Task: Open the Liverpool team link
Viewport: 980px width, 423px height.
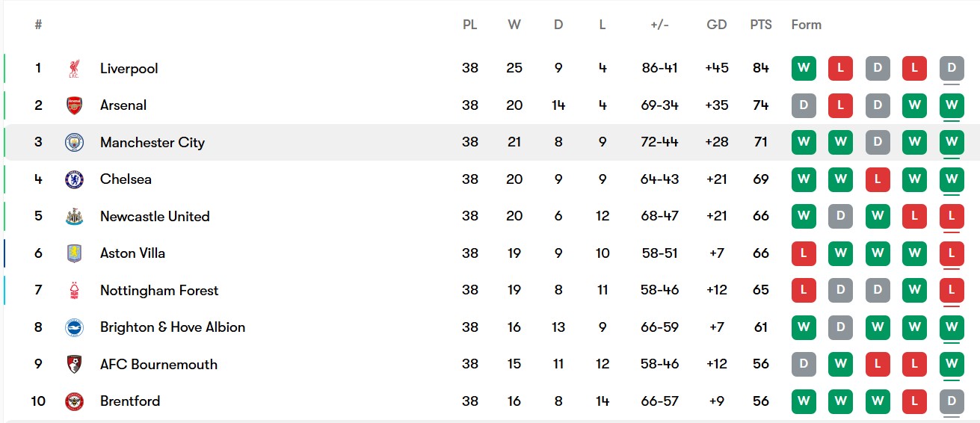Action: pos(129,69)
